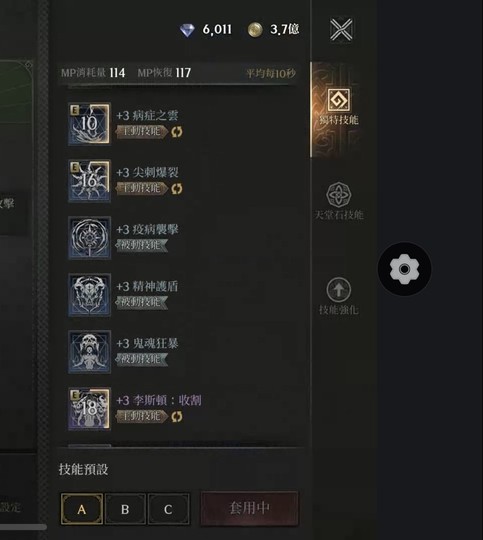Close the skill panel with X
The width and height of the screenshot is (483, 540).
click(x=341, y=29)
